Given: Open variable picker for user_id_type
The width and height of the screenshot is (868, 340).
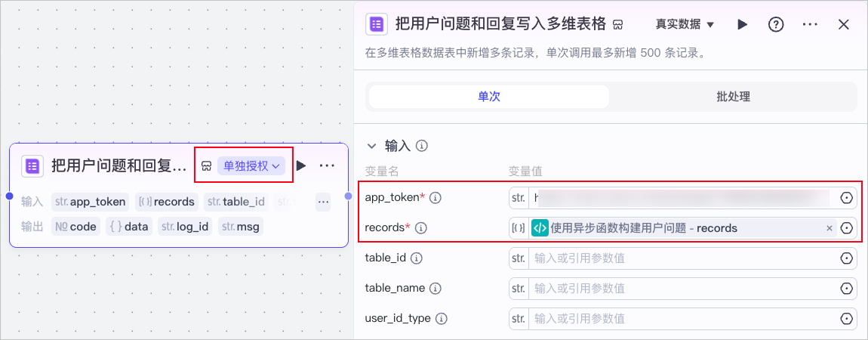Looking at the screenshot, I should click(846, 319).
